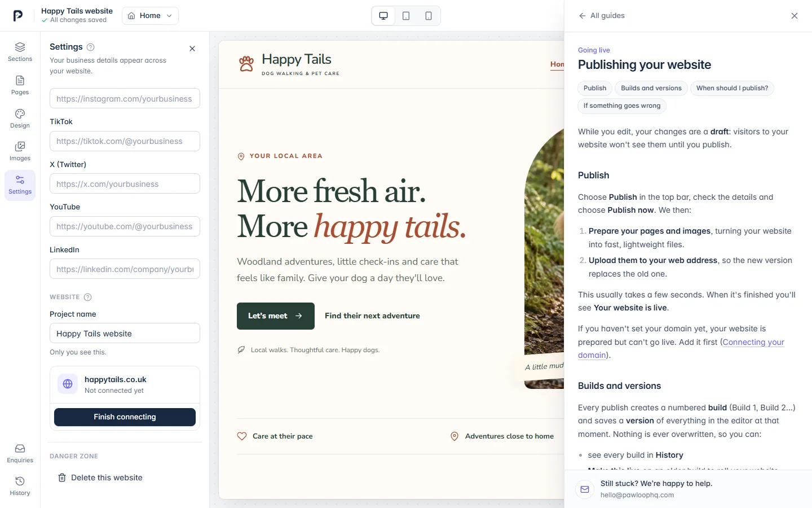Close the guides panel
The width and height of the screenshot is (812, 508).
(795, 16)
